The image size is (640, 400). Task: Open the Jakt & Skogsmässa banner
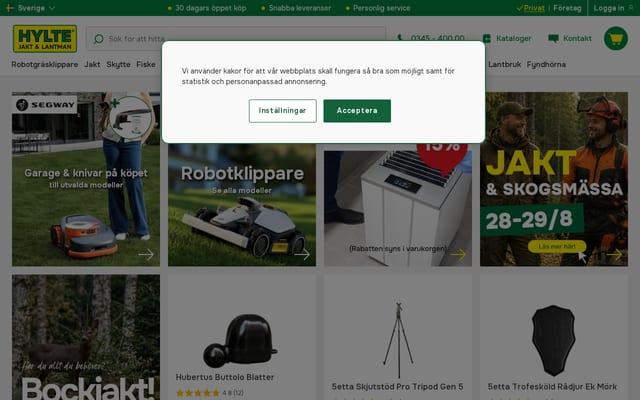[554, 179]
